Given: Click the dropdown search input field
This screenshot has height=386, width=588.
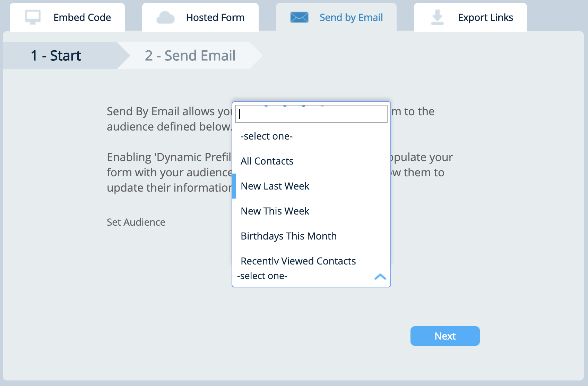Looking at the screenshot, I should (311, 114).
